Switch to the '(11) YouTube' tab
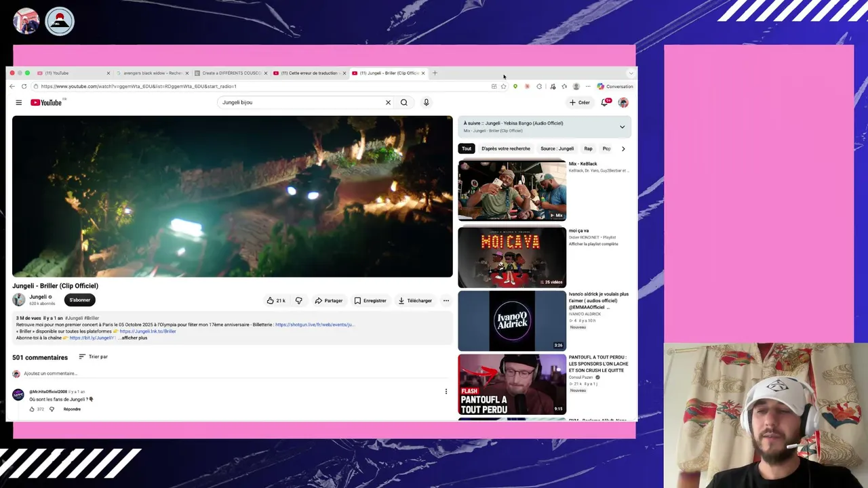The height and width of the screenshot is (488, 868). 73,73
